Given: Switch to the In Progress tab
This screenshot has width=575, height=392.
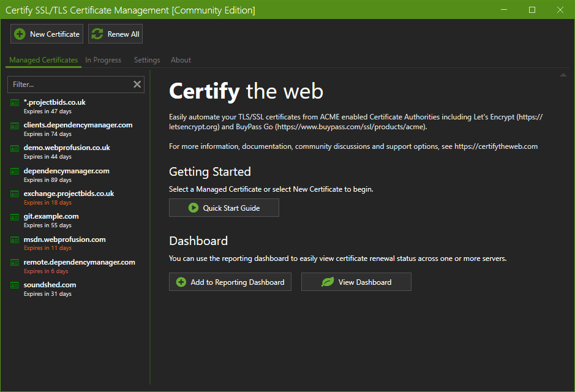Looking at the screenshot, I should (x=103, y=60).
